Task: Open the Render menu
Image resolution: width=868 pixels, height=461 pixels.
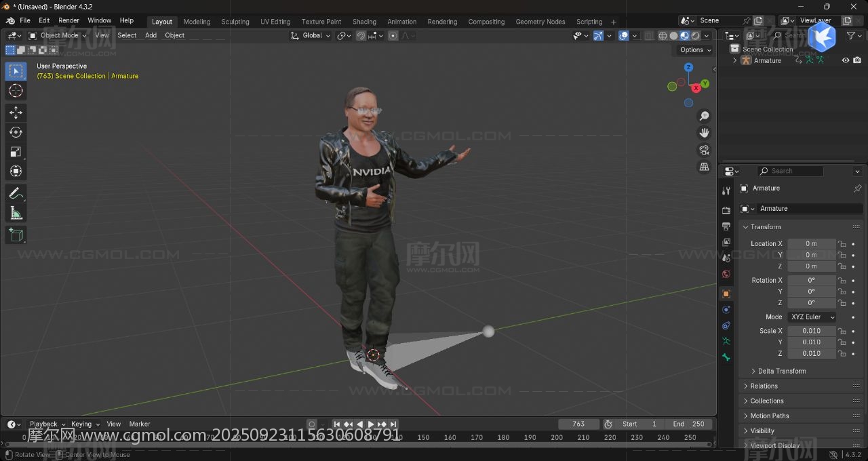Action: [x=68, y=20]
